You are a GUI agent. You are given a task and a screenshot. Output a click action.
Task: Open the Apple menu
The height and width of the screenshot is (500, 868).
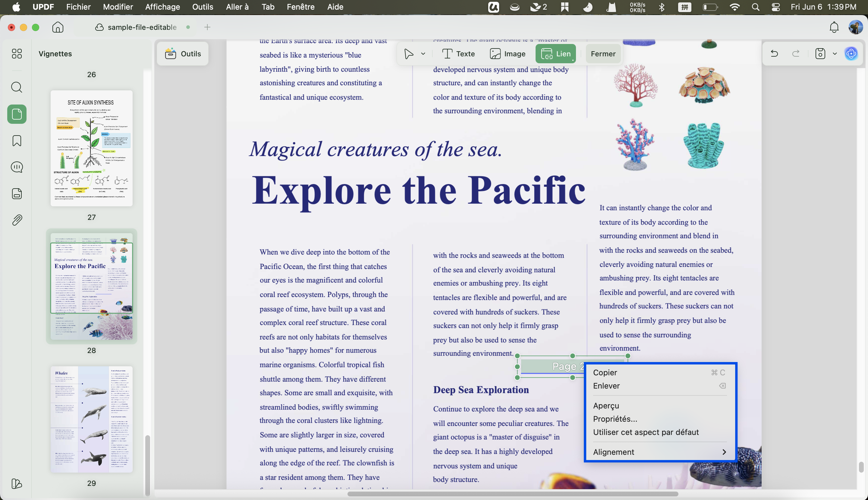click(16, 7)
